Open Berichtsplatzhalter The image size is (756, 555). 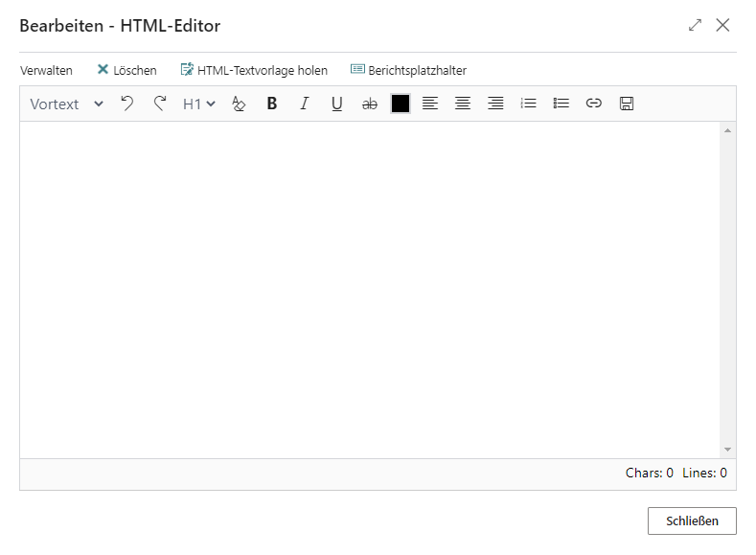pyautogui.click(x=408, y=70)
